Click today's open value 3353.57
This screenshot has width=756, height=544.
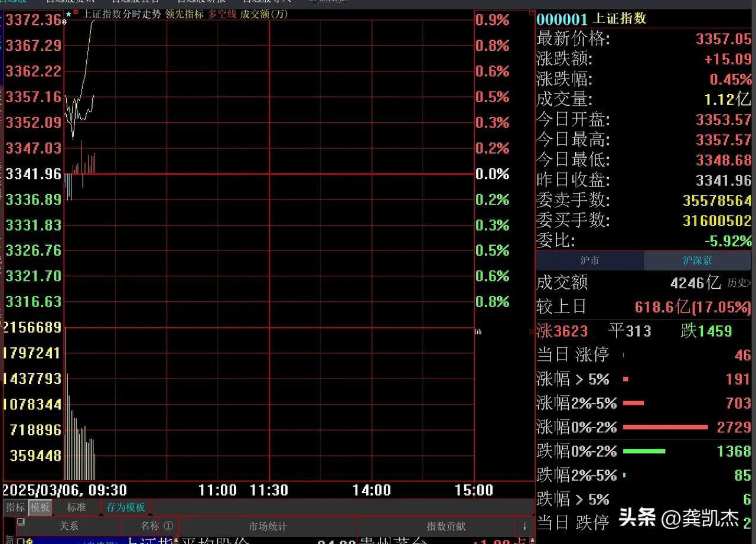coord(724,120)
